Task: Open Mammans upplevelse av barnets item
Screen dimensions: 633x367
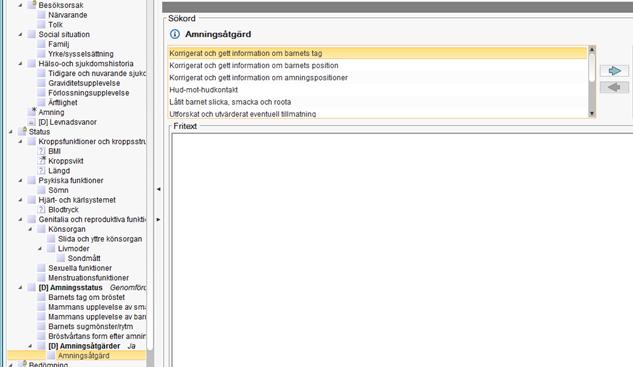Action: (97, 317)
